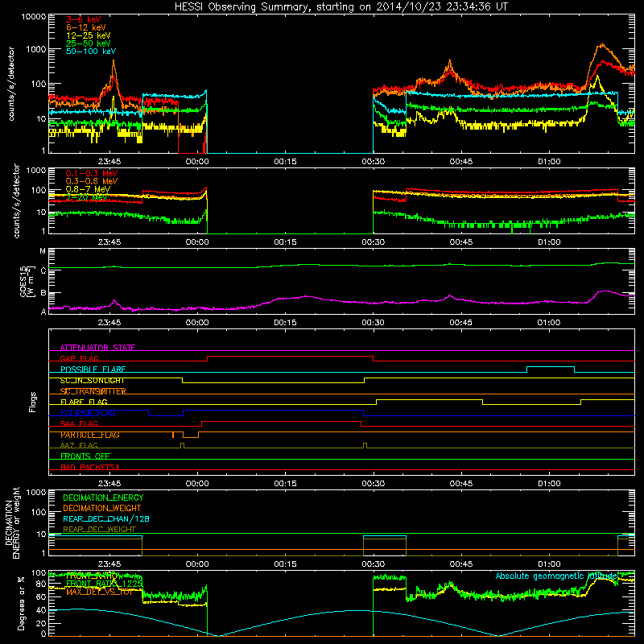Click the FRONTS_OFF flag label
Screen dimensions: 644x644
[85, 456]
